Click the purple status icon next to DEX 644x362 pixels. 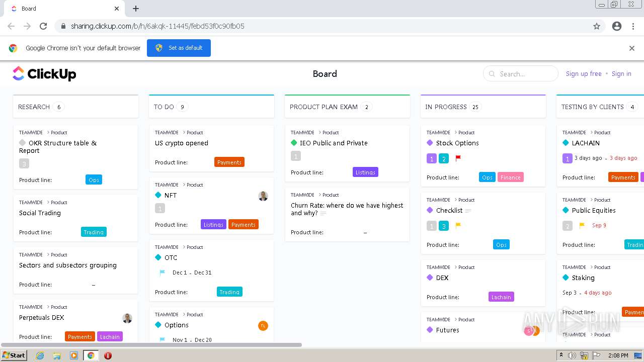(430, 278)
